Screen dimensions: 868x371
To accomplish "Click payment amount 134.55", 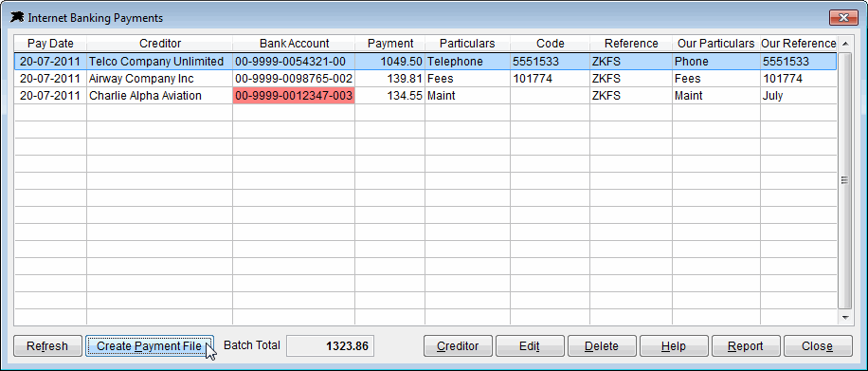I will 390,96.
